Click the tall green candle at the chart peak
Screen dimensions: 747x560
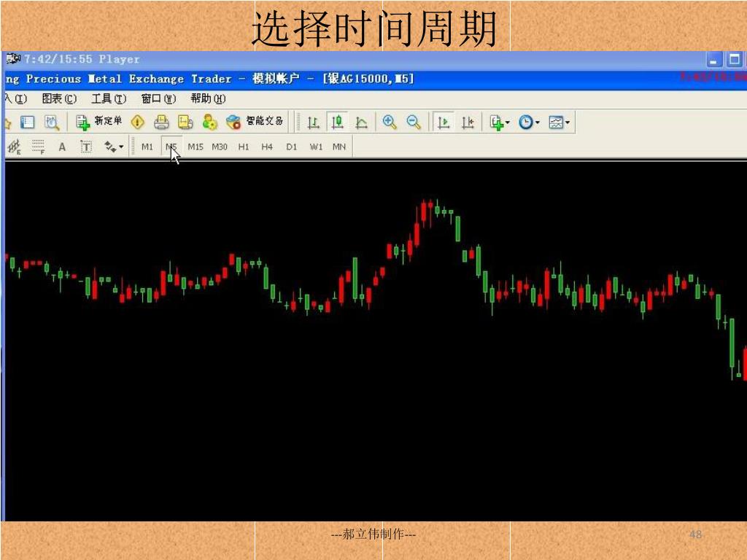pos(458,229)
